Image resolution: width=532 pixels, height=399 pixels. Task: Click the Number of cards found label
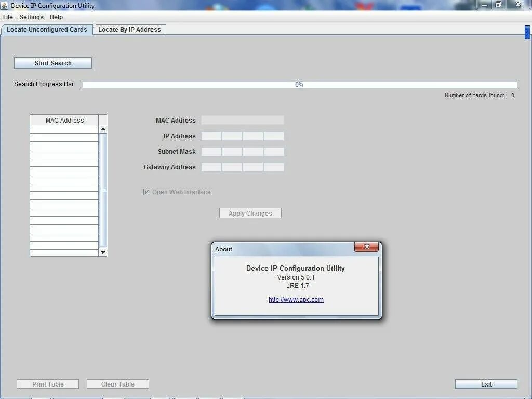coord(474,96)
